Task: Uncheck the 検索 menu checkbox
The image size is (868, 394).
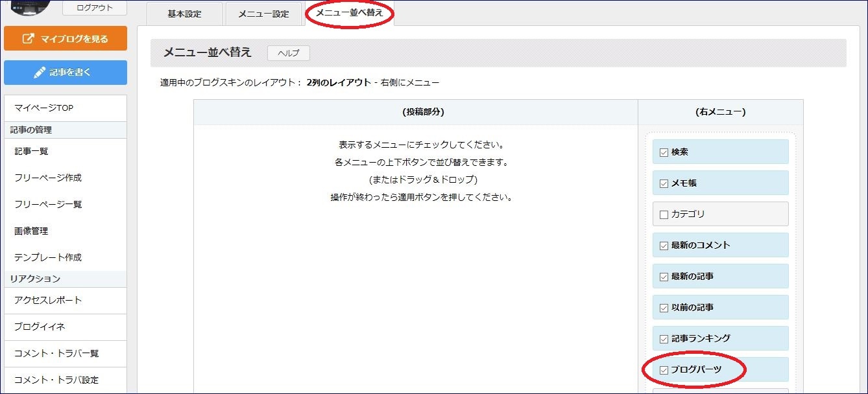Action: tap(664, 152)
